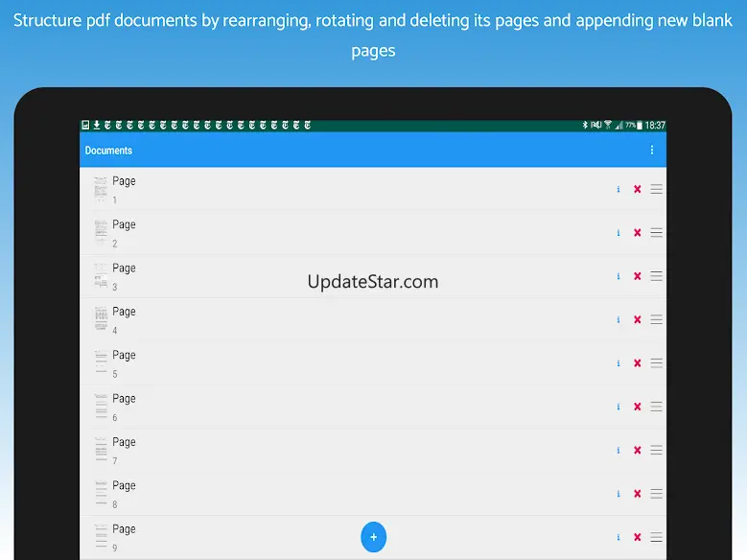Delete Page 2 with red X

click(638, 233)
